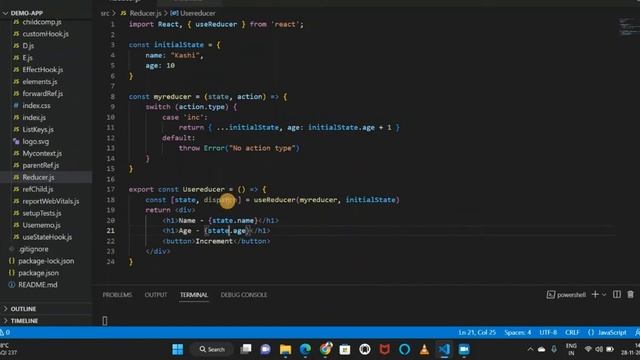Viewport: 640px width, 360px height.
Task: Change indentation via Spaces: 4
Action: (x=518, y=333)
